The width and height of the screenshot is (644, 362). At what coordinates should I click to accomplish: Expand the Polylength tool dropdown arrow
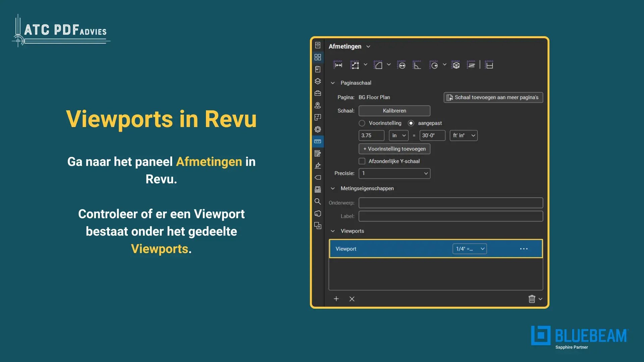click(366, 64)
